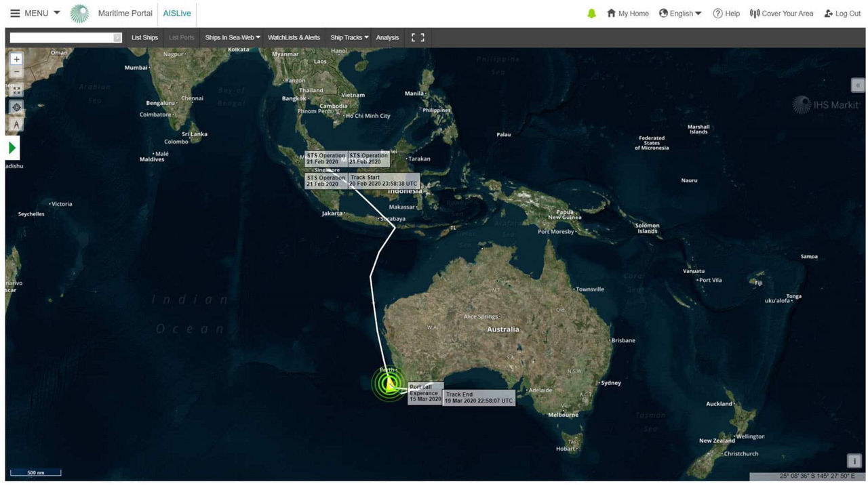This screenshot has height=488, width=868.
Task: Select the Analysis menu item
Action: point(387,38)
